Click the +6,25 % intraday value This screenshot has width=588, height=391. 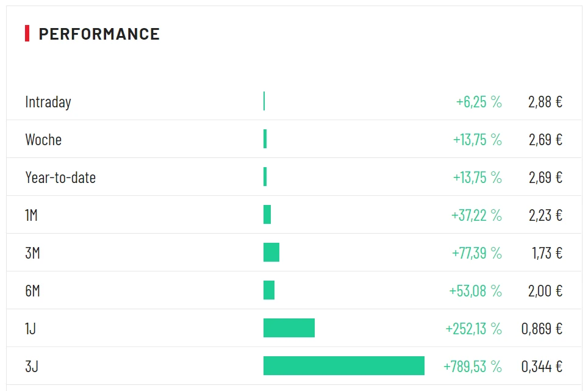tap(479, 102)
